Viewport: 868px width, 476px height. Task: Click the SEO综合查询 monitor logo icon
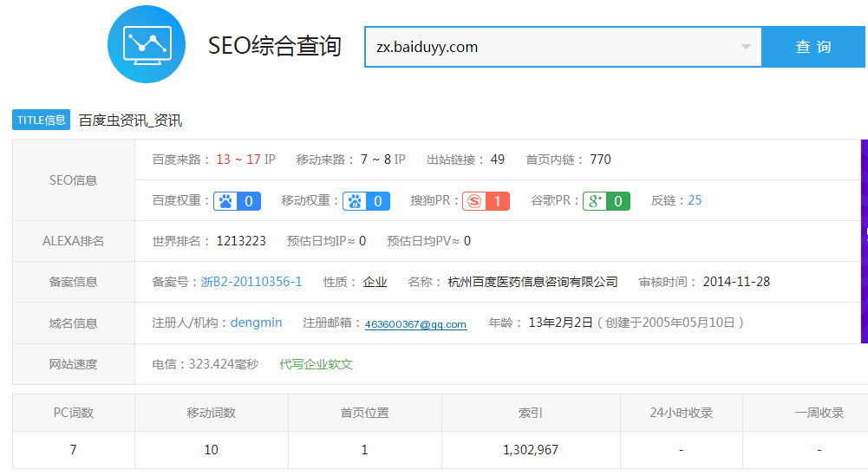pyautogui.click(x=147, y=44)
